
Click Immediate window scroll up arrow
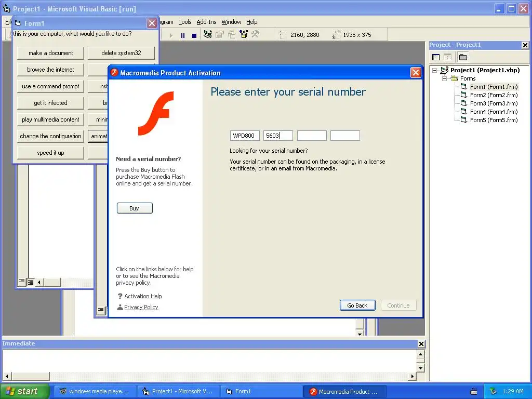tap(420, 355)
